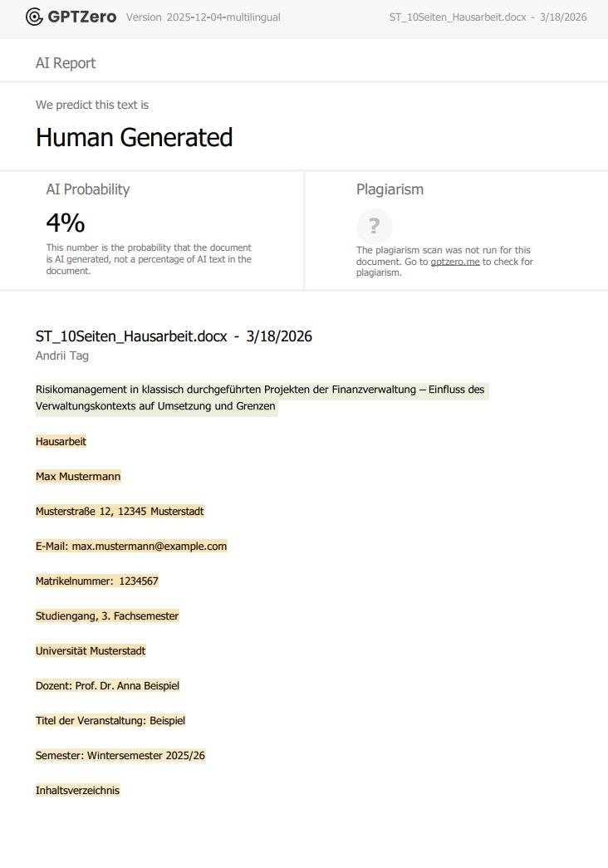Click the version 2025-12-04-multilingual label

tap(203, 17)
